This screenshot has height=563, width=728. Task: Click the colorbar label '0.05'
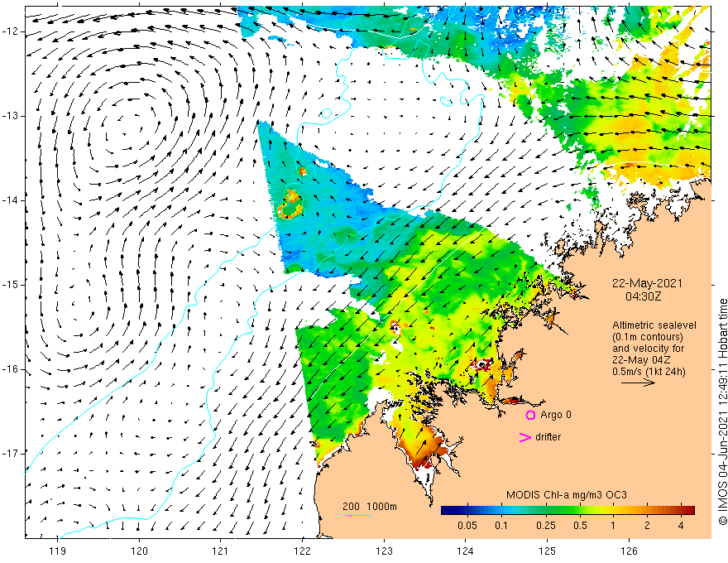[467, 526]
